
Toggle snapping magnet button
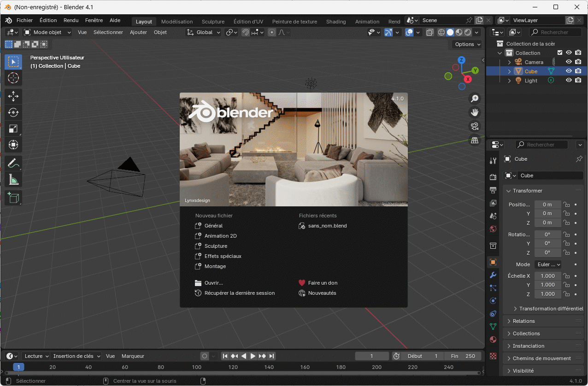click(246, 32)
